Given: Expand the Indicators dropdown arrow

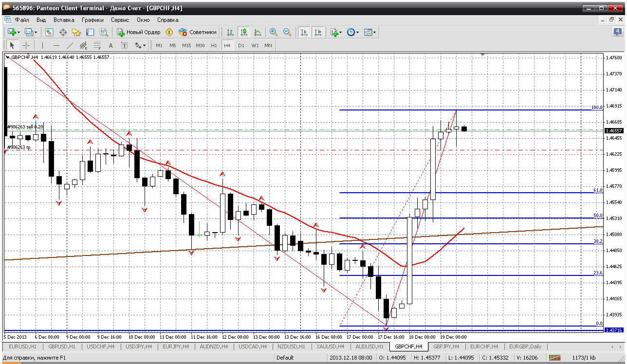Looking at the screenshot, I should [341, 32].
